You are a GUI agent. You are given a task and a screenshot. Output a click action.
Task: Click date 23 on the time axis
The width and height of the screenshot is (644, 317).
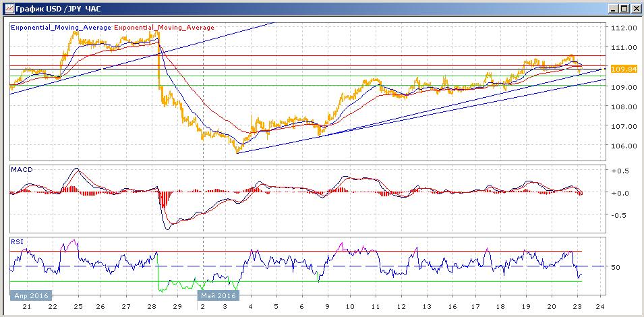[577, 306]
